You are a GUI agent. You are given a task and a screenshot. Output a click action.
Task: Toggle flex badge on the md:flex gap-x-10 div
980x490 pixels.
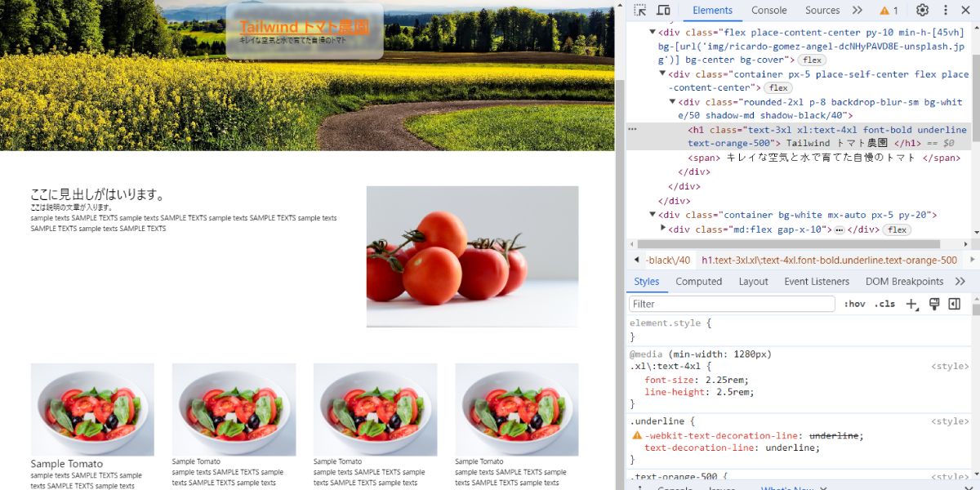coord(898,230)
